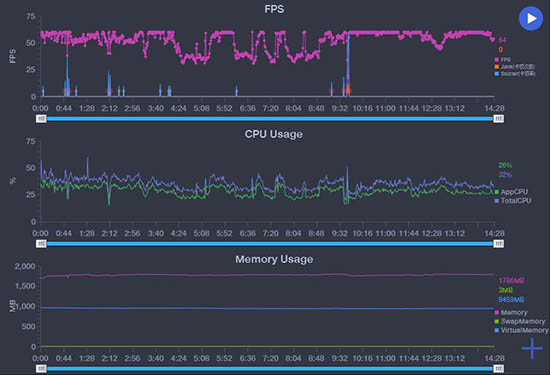The width and height of the screenshot is (550, 375).
Task: Click the 3MB swap memory value
Action: click(x=505, y=290)
